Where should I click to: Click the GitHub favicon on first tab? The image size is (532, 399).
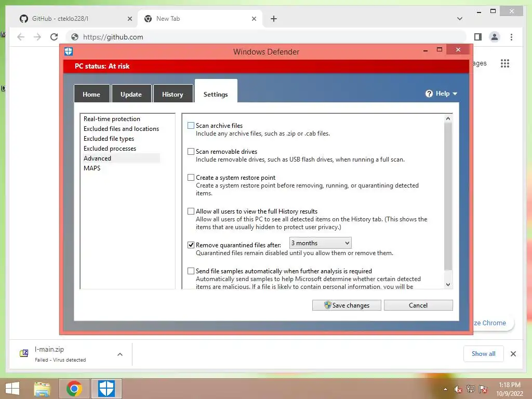[24, 19]
